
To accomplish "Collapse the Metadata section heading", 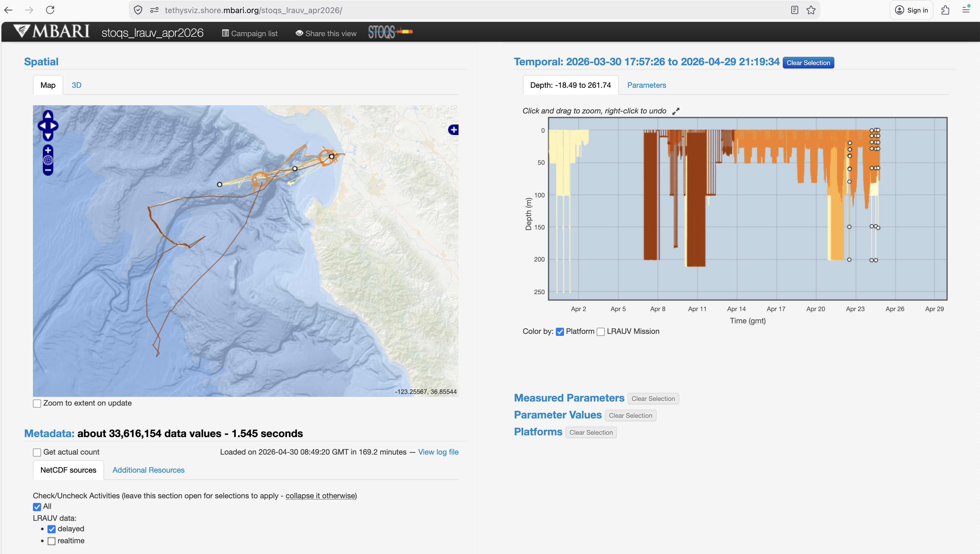I will coord(49,433).
